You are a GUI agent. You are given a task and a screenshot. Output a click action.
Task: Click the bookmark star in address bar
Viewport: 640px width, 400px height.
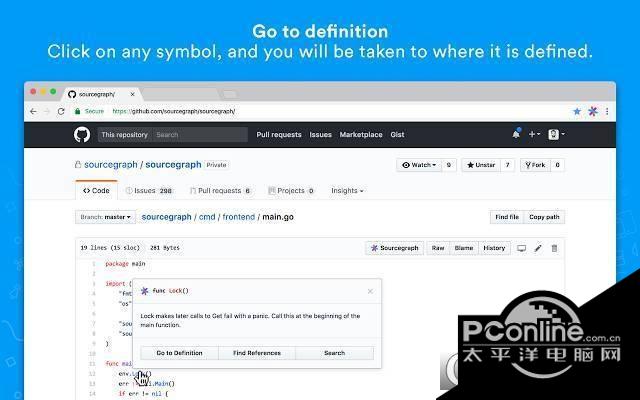[577, 111]
